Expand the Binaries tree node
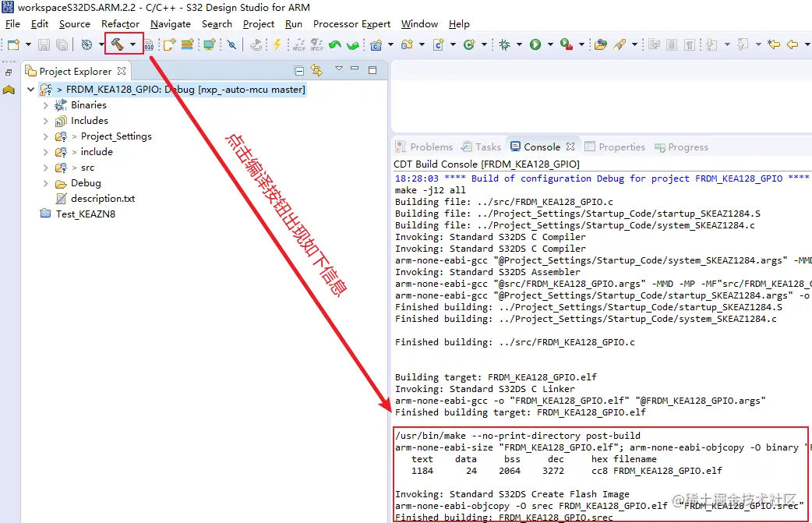The image size is (812, 523). (45, 105)
